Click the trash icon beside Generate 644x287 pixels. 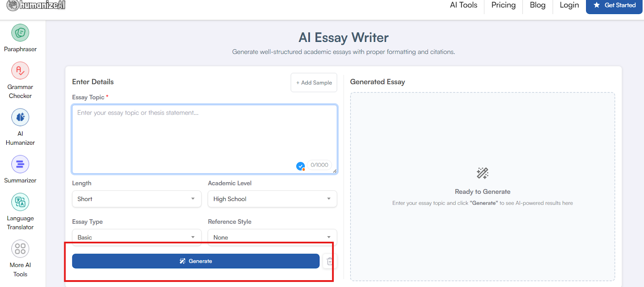329,261
